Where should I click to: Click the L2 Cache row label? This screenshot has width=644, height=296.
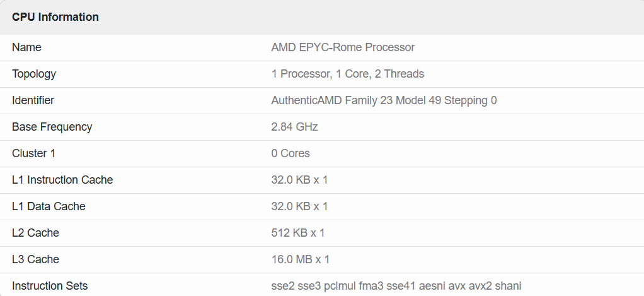click(x=35, y=233)
